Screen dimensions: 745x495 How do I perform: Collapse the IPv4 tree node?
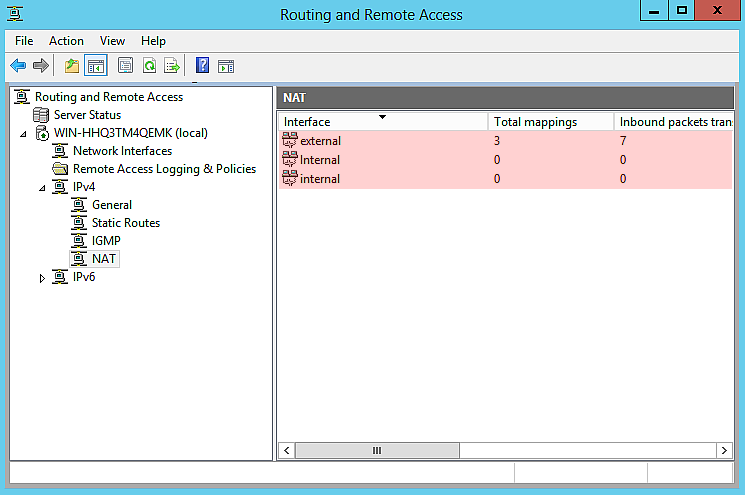(42, 188)
